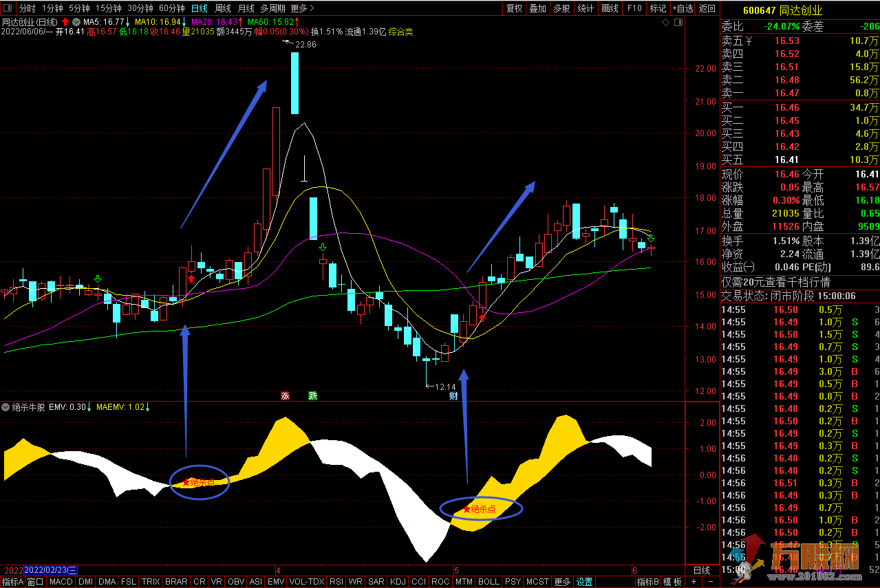The width and height of the screenshot is (880, 588).
Task: Toggle the 复权 price adjustment option
Action: (x=514, y=8)
